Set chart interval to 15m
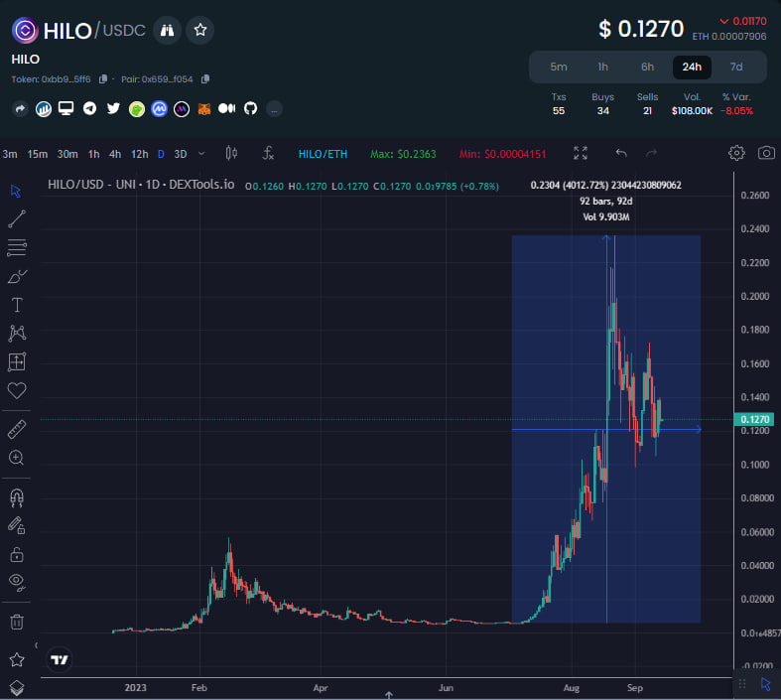Viewport: 781px width, 700px height. [x=38, y=154]
